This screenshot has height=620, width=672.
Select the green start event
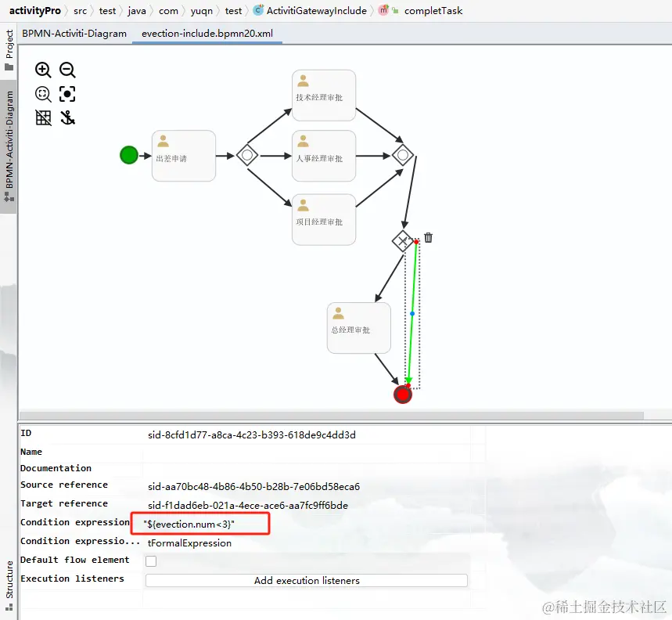point(128,155)
